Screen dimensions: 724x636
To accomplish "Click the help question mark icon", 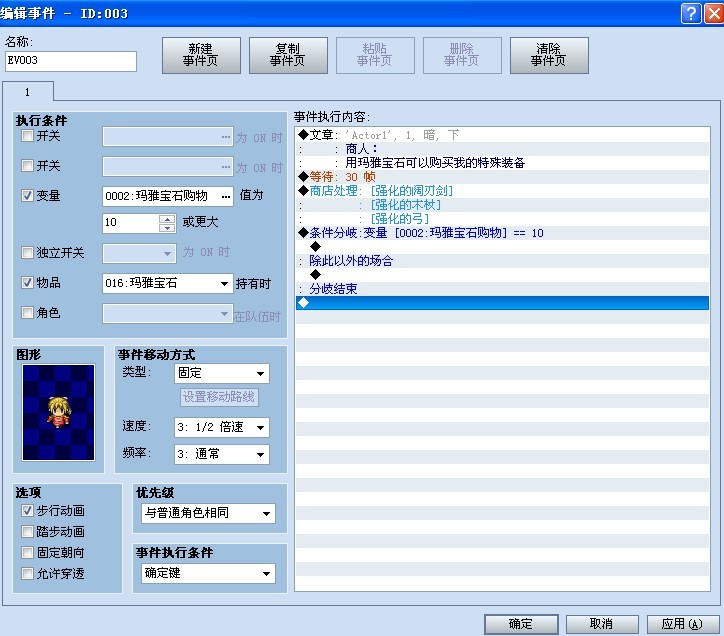I will click(691, 13).
